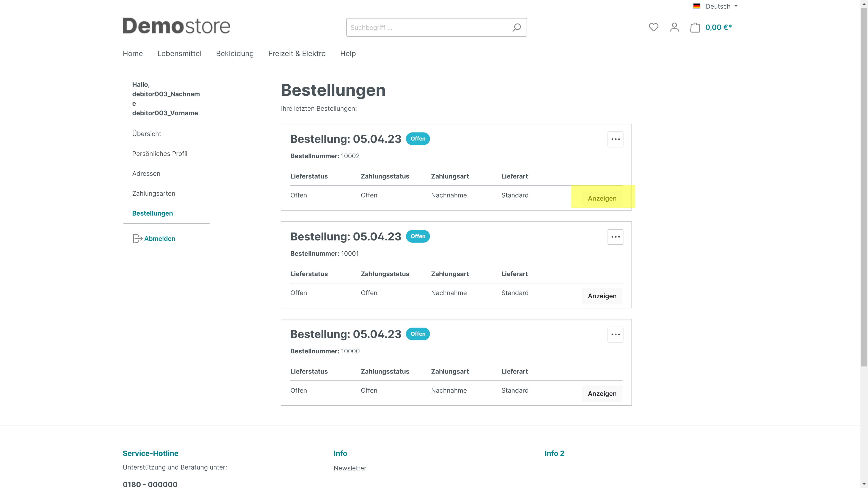Viewport: 868px width, 488px height.
Task: Click Bestellnummer: 10001 text
Action: pos(324,254)
